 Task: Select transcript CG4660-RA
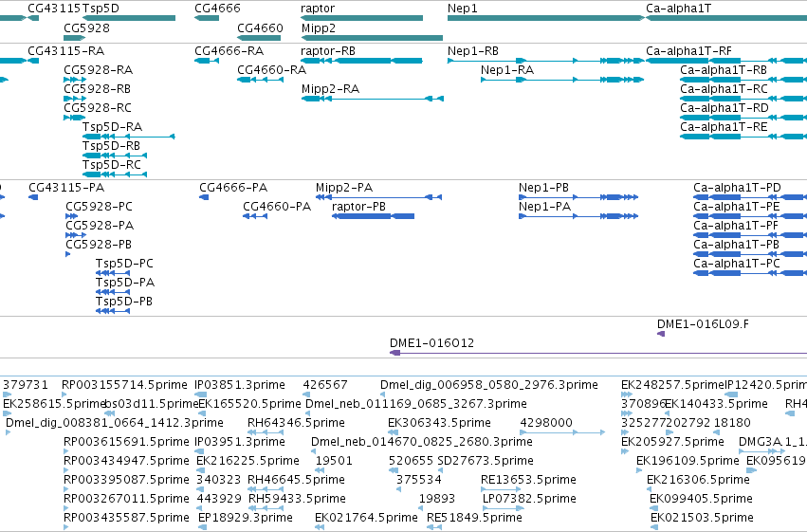point(272,70)
